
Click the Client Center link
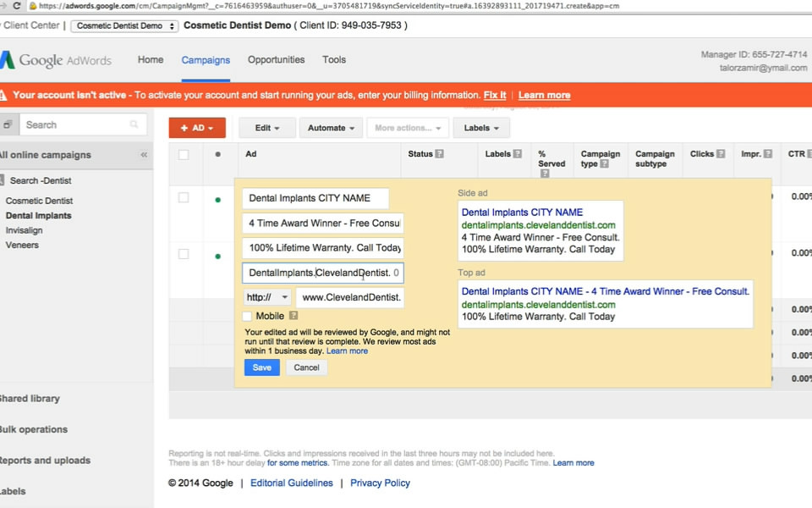pyautogui.click(x=31, y=25)
